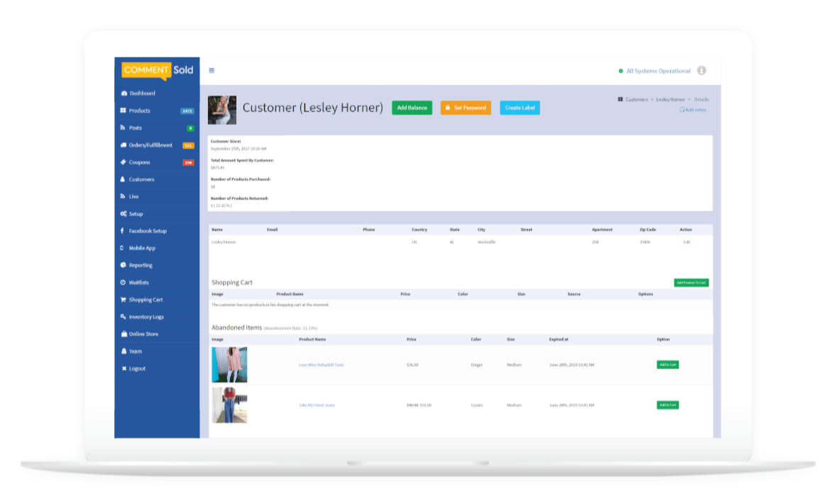Open the Orders/Fulfillment truck icon
Image resolution: width=832 pixels, height=504 pixels.
123,145
